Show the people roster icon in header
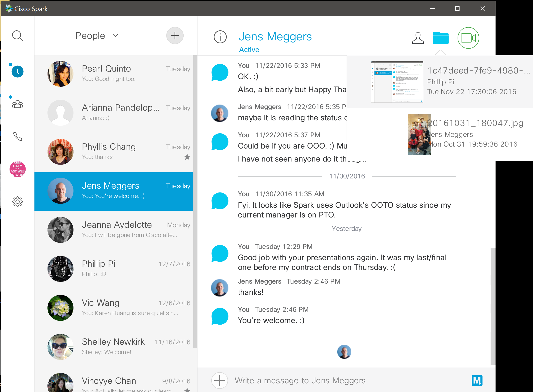The image size is (533, 392). (418, 38)
